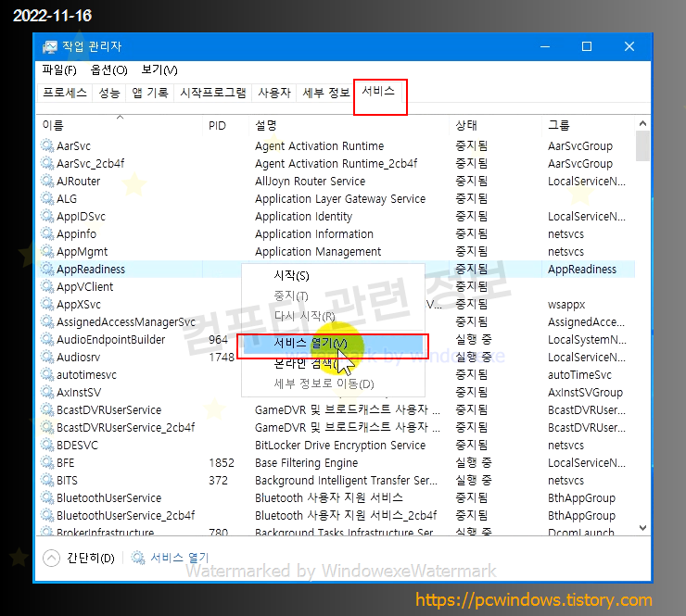Click the gear icon beside AarSvc
The height and width of the screenshot is (616, 686).
[x=47, y=145]
